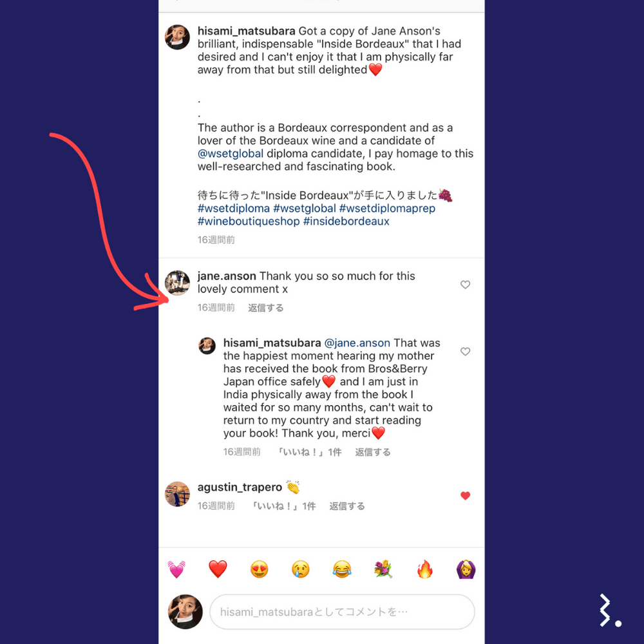
Task: Open the @wsetglobal mention link
Action: [231, 154]
